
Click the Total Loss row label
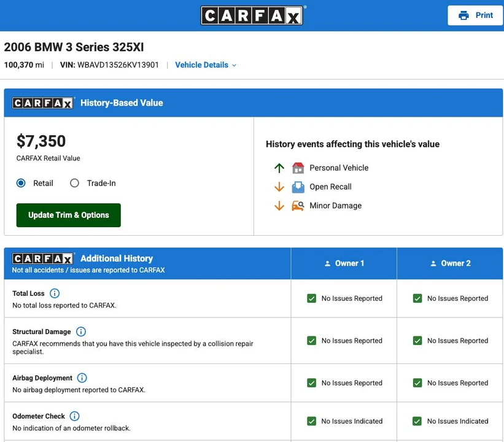(28, 293)
